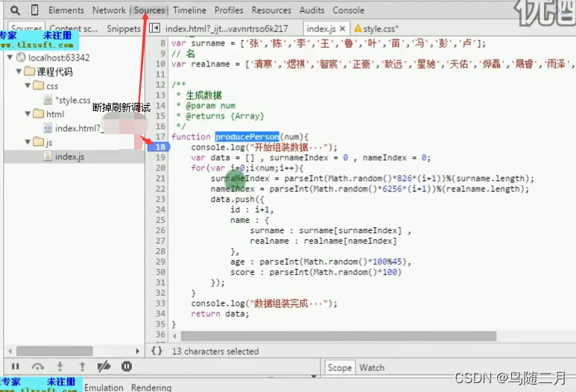Toggle pause on exceptions button
Screen dimensions: 576x392
tap(127, 367)
